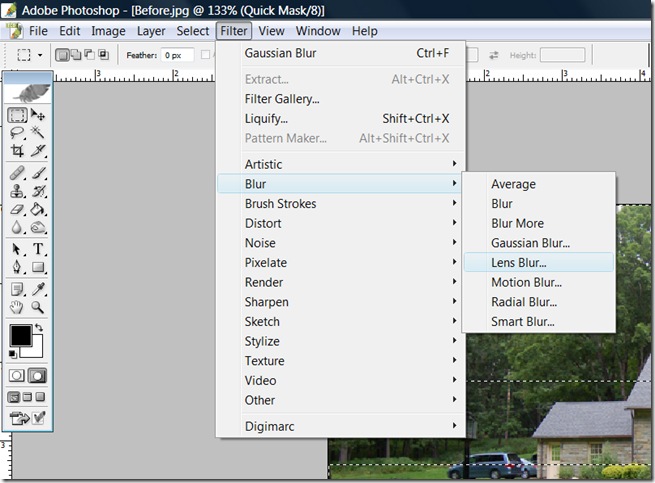The height and width of the screenshot is (483, 655).
Task: Click the black foreground color swatch
Action: (x=20, y=336)
